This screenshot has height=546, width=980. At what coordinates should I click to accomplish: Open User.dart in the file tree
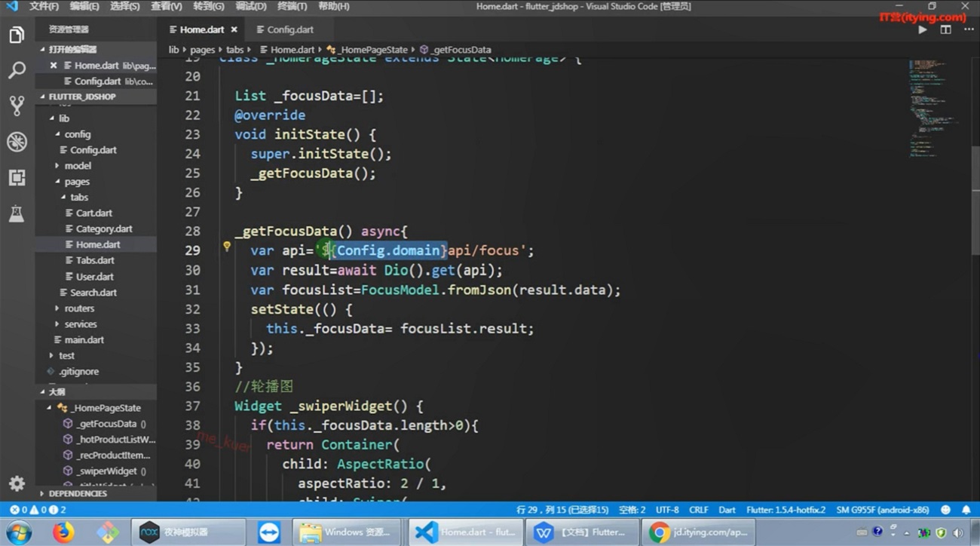94,277
